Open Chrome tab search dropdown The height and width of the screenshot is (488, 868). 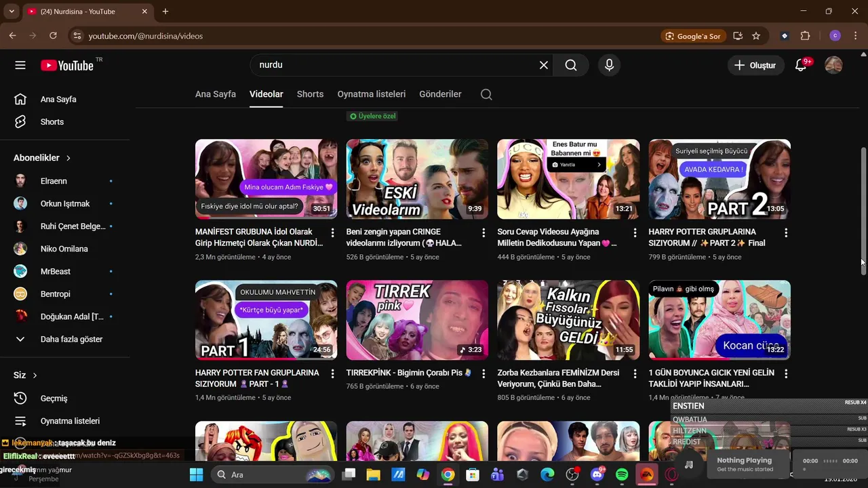click(12, 12)
